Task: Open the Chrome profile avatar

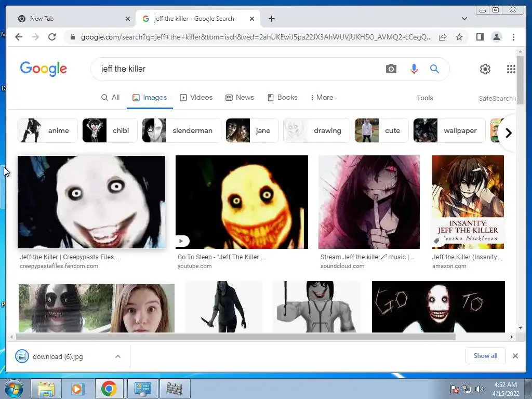Action: [497, 37]
